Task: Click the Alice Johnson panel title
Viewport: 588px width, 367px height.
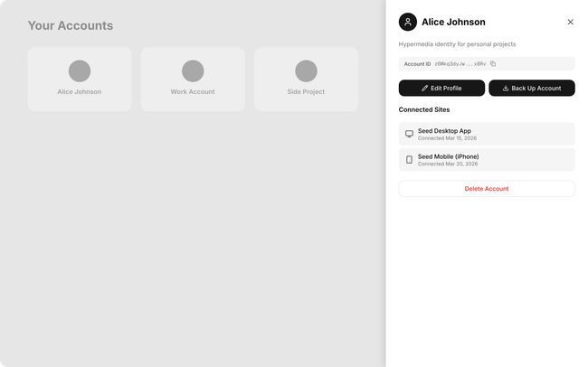Action: tap(453, 22)
